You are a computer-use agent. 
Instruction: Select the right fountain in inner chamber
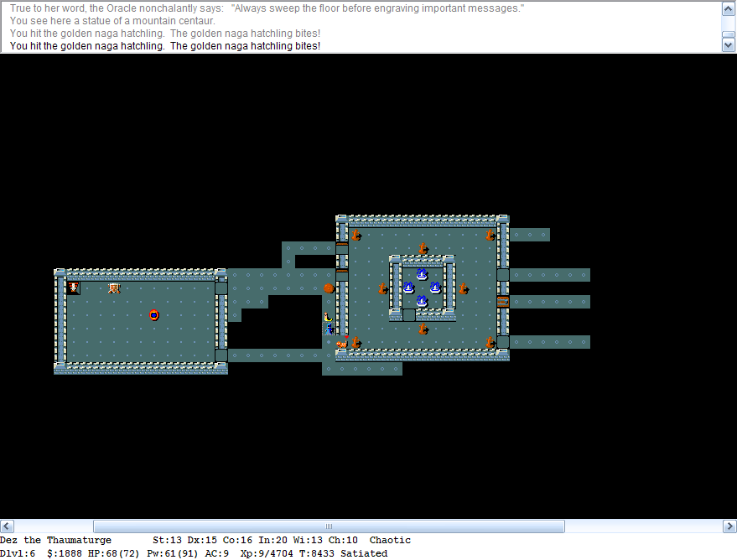coord(435,288)
